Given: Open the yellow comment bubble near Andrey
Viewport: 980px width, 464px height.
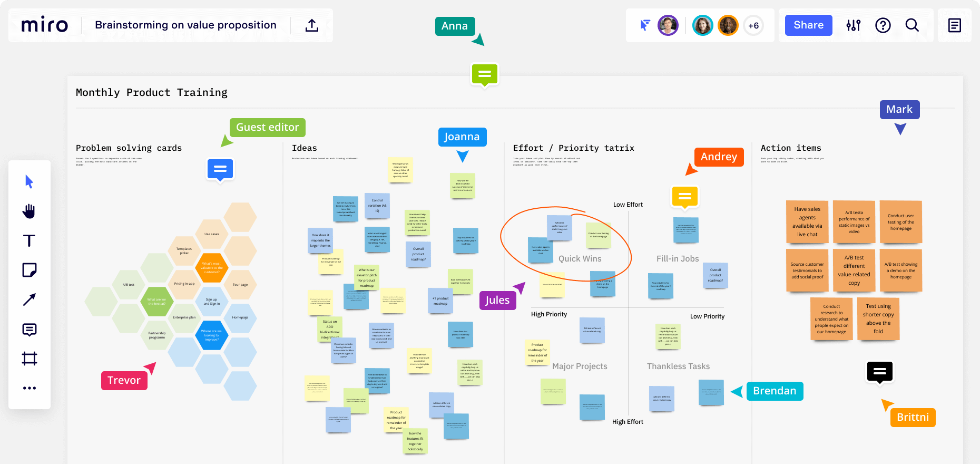Looking at the screenshot, I should tap(684, 197).
